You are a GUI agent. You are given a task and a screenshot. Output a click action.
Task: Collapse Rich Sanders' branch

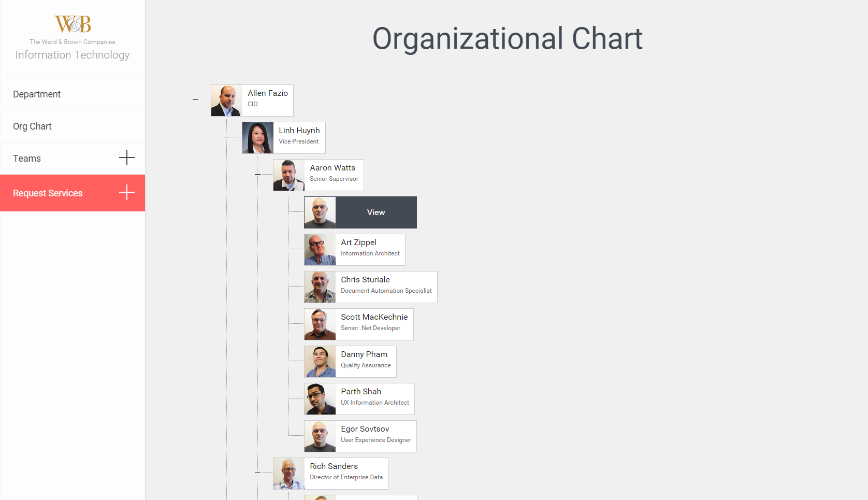257,473
